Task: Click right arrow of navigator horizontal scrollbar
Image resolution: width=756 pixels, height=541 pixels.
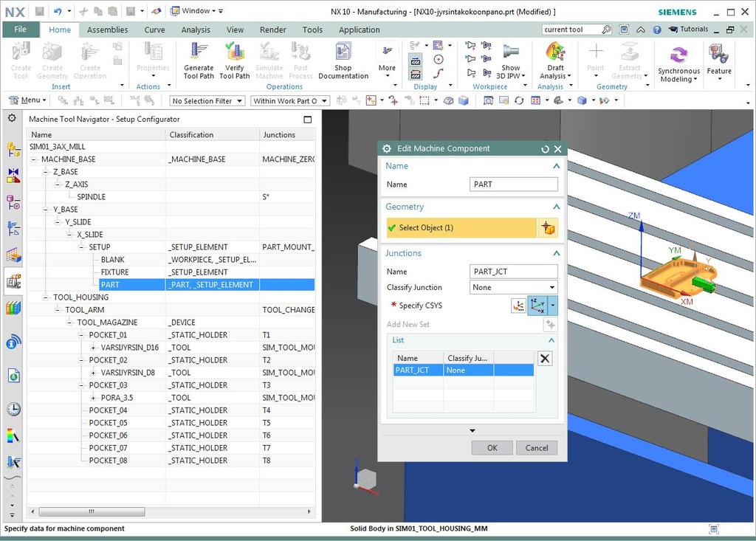Action: (x=309, y=511)
